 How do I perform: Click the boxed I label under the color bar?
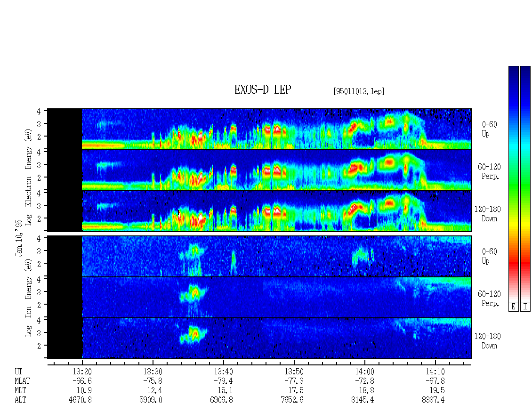pos(525,307)
